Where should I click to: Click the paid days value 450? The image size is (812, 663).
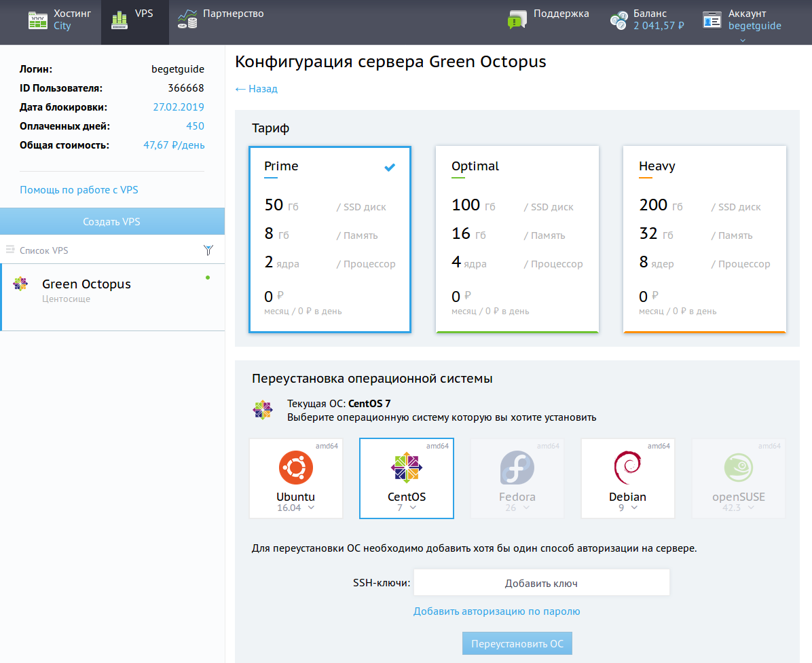196,126
